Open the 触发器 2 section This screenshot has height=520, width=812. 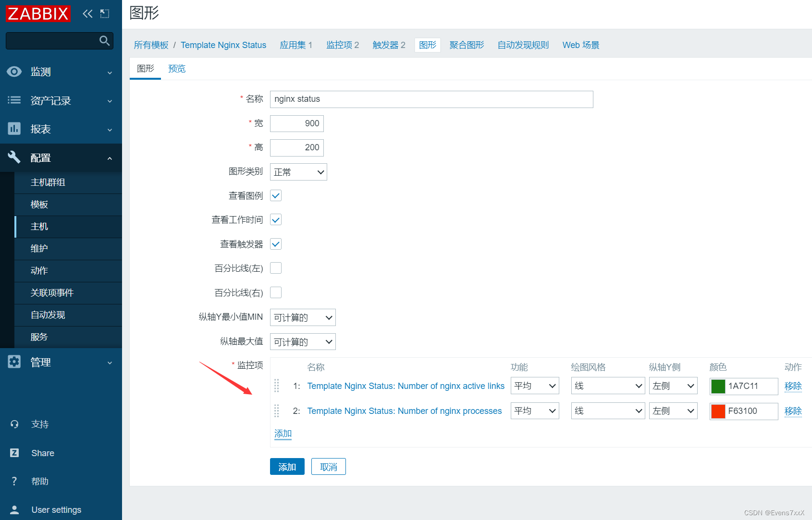coord(389,45)
